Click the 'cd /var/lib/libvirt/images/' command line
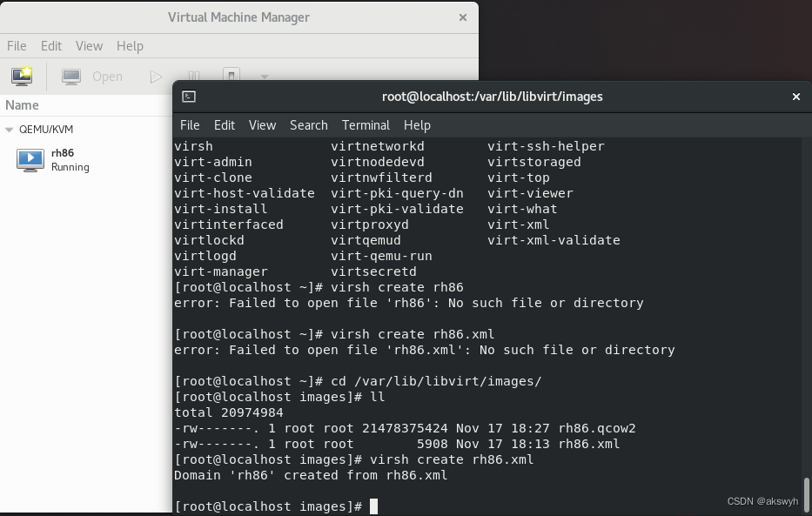The image size is (812, 516). point(436,381)
